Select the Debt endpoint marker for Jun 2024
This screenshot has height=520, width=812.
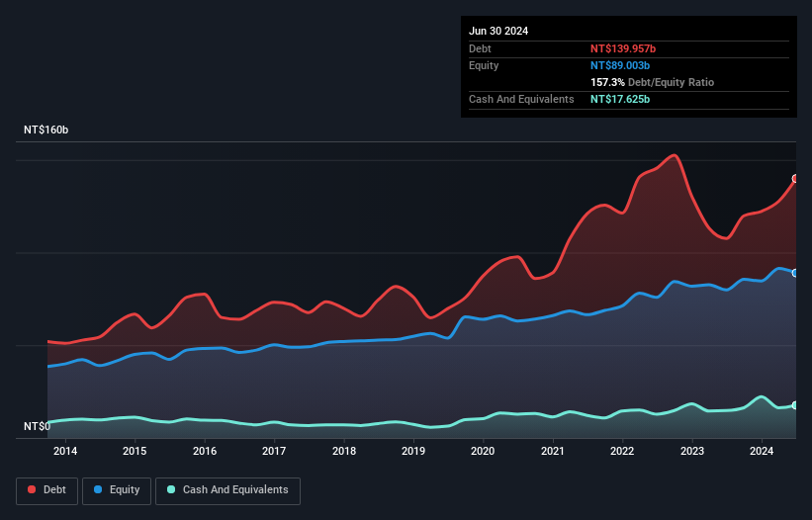[x=795, y=179]
